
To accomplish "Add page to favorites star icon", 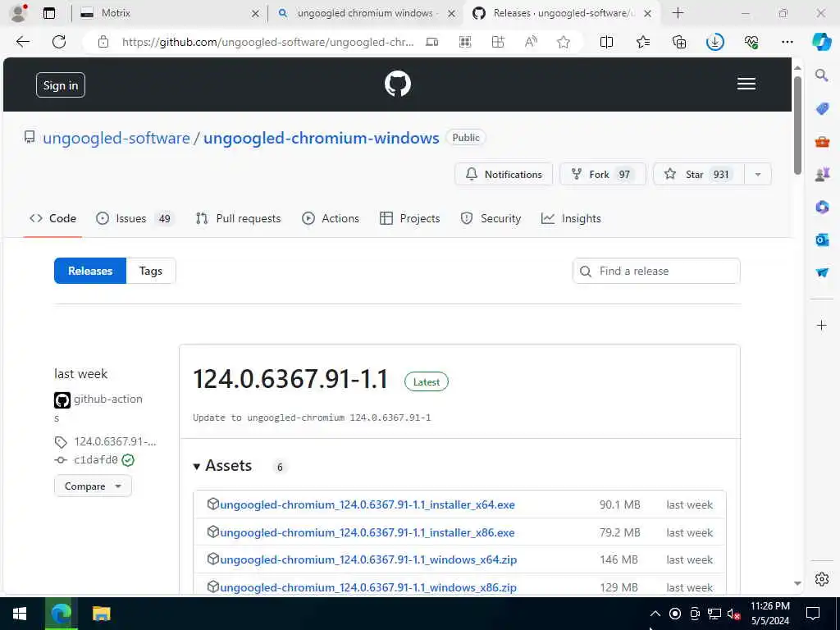I will [563, 42].
